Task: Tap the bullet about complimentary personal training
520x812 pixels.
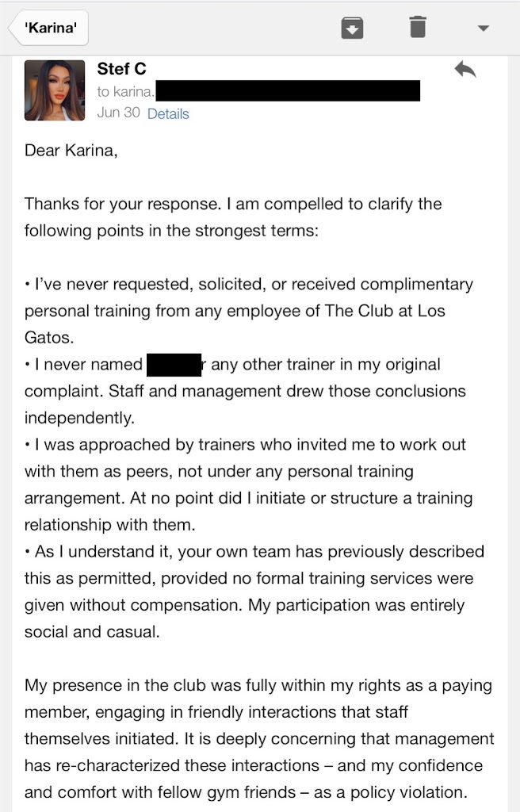Action: (x=248, y=310)
